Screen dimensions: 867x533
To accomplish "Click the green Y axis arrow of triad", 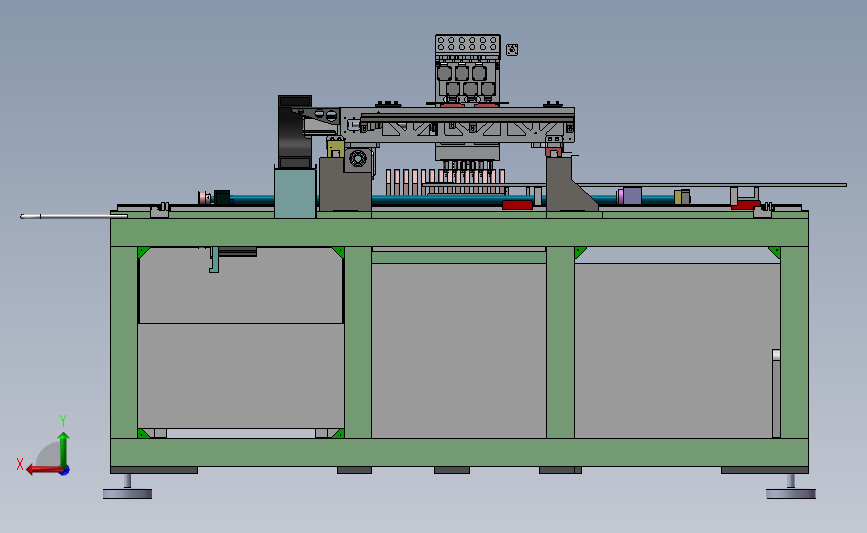I will [64, 451].
